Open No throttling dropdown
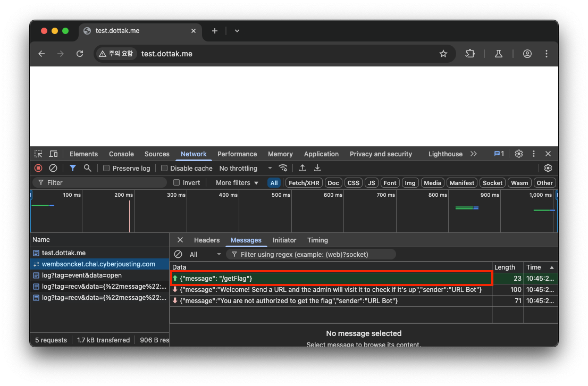The width and height of the screenshot is (588, 386). [246, 169]
